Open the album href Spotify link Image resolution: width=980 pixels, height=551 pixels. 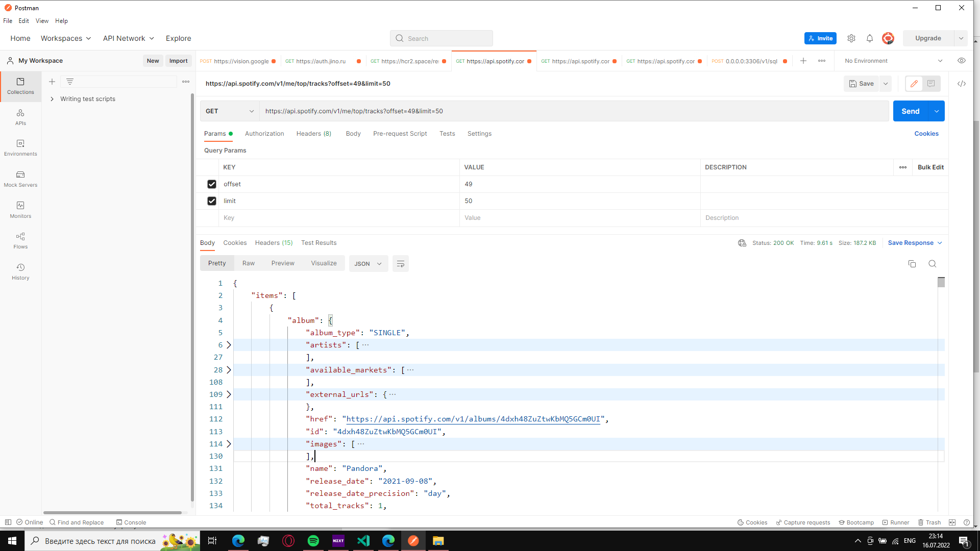pos(473,419)
